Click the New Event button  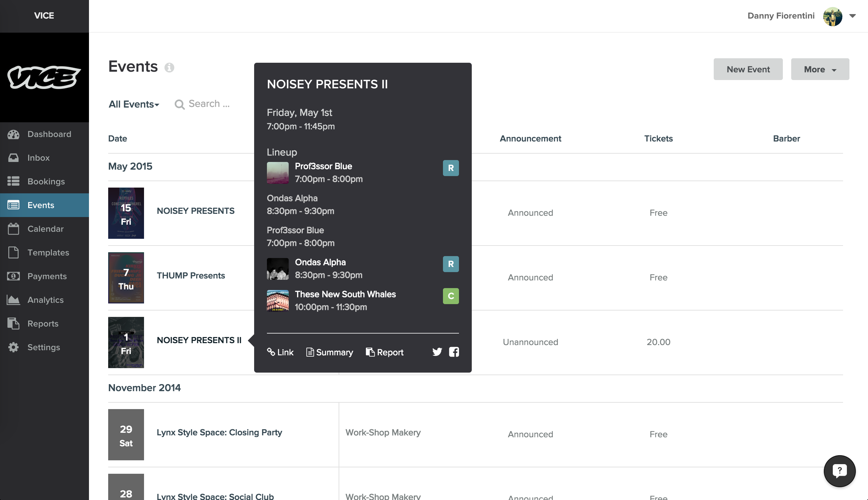(748, 69)
